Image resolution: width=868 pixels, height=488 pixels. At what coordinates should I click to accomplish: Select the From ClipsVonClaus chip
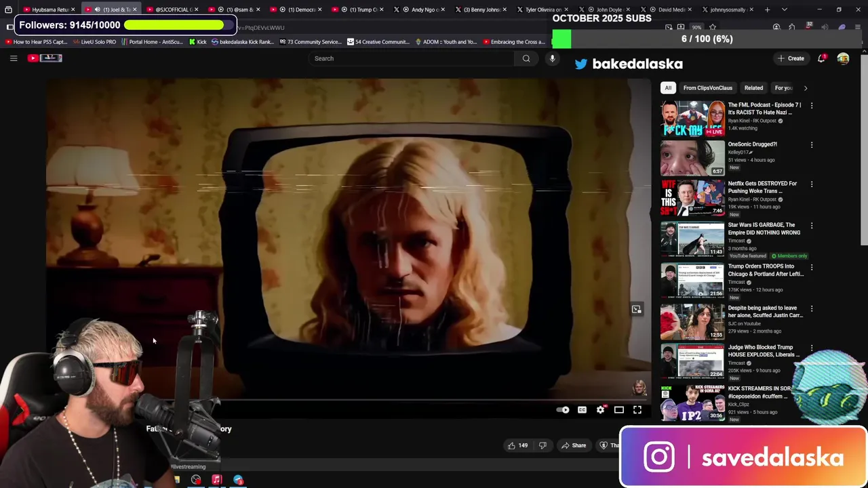point(707,87)
